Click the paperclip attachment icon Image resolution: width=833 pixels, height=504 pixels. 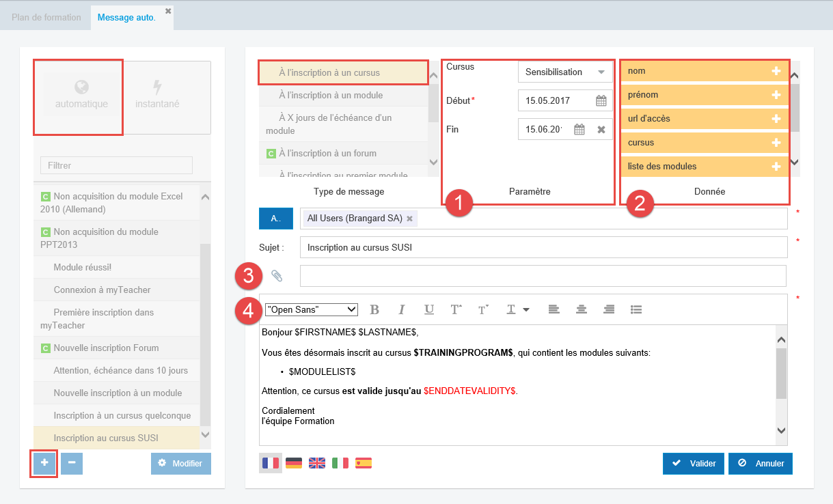[277, 276]
